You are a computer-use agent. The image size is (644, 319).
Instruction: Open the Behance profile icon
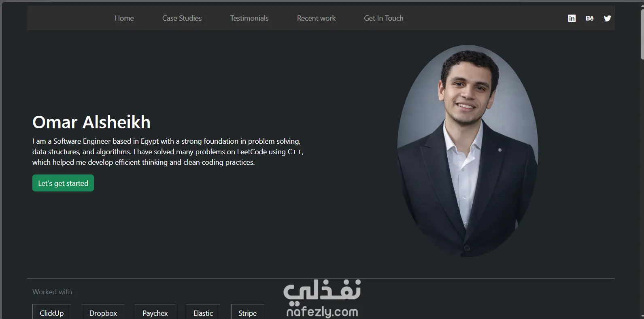click(x=590, y=18)
